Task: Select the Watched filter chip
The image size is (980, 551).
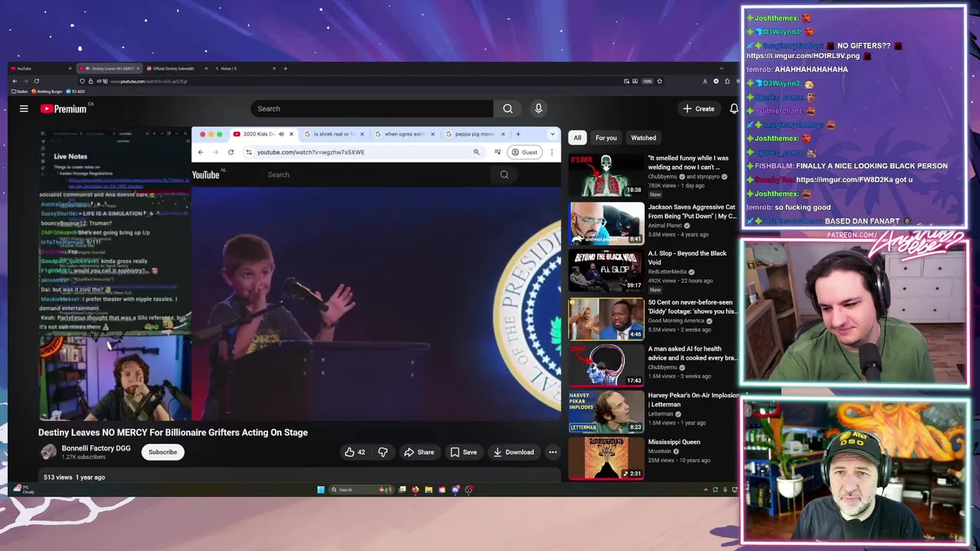Action: [x=643, y=138]
